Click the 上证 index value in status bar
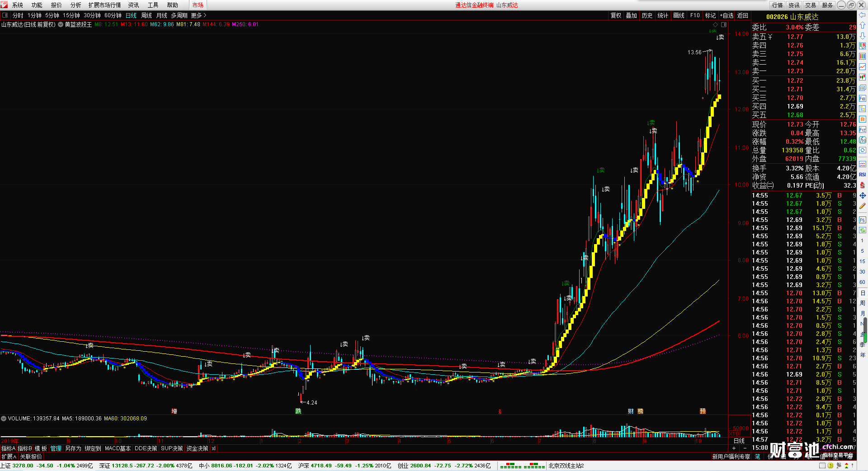 [x=23, y=466]
